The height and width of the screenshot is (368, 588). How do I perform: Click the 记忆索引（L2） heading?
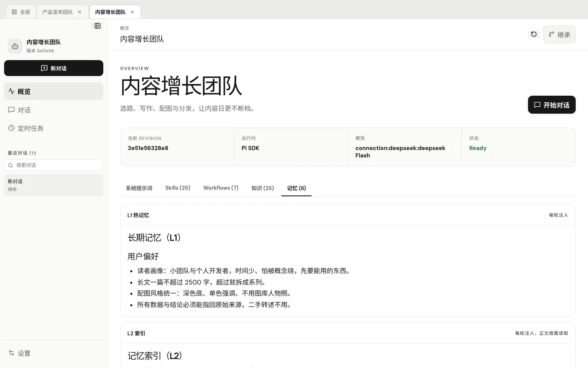[x=155, y=356]
